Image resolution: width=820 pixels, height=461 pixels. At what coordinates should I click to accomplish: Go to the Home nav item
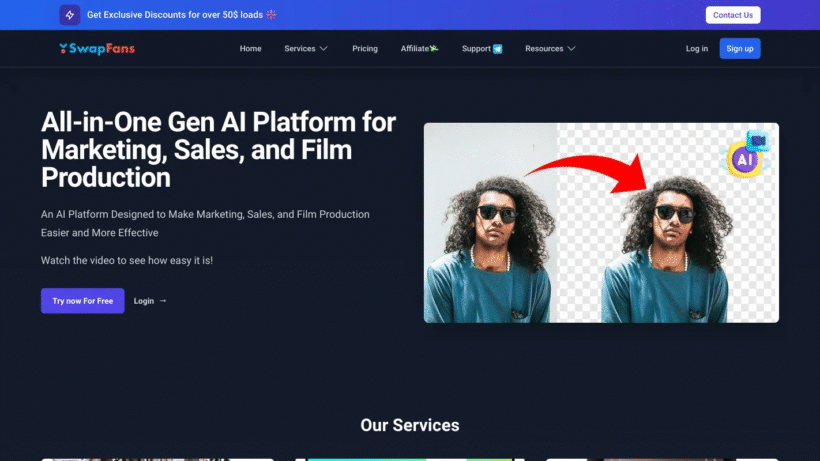click(250, 49)
